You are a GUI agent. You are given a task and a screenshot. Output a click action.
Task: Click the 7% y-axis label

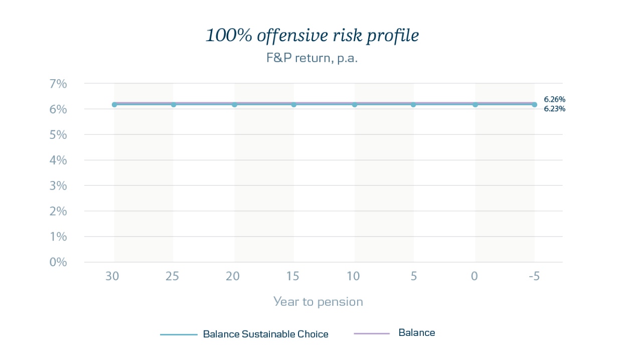tap(58, 84)
